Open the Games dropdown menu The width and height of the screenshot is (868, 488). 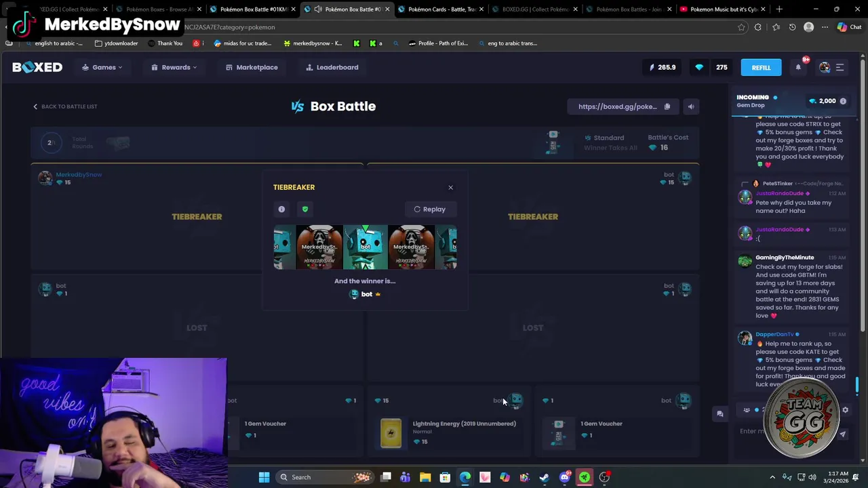pos(102,67)
